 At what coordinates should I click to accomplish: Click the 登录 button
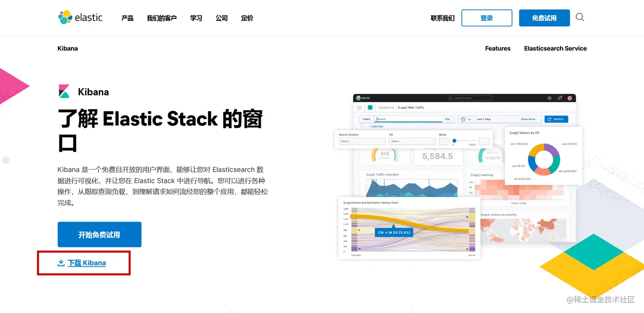(x=487, y=18)
